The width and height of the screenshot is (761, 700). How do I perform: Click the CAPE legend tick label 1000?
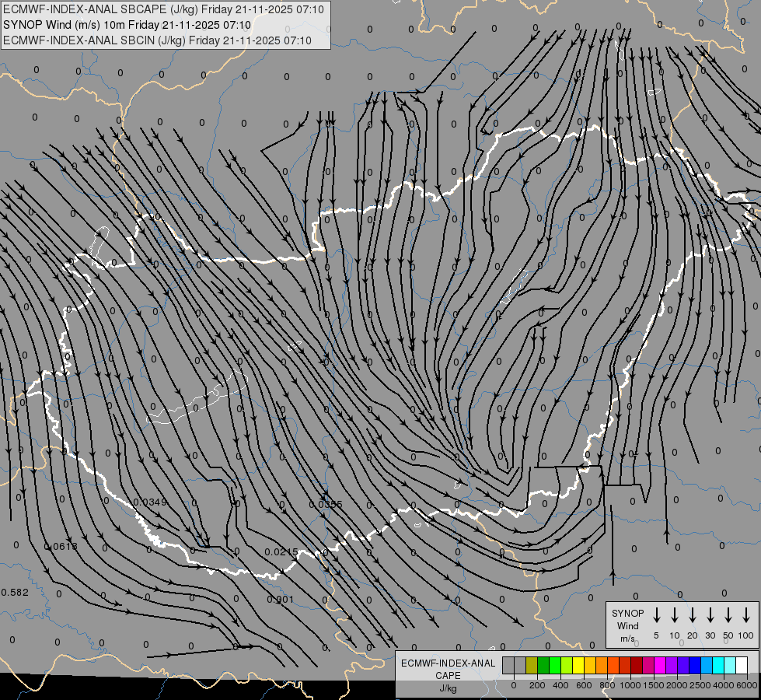630,685
